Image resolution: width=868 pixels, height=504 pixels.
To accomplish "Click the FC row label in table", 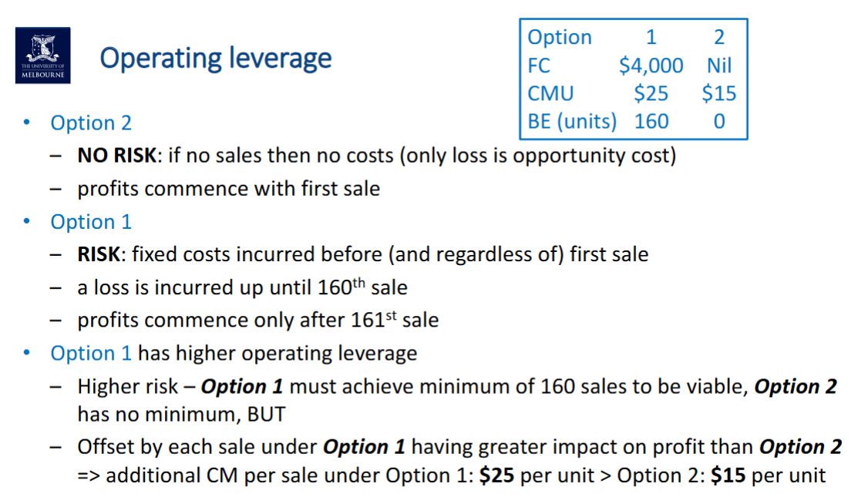I will 539,66.
